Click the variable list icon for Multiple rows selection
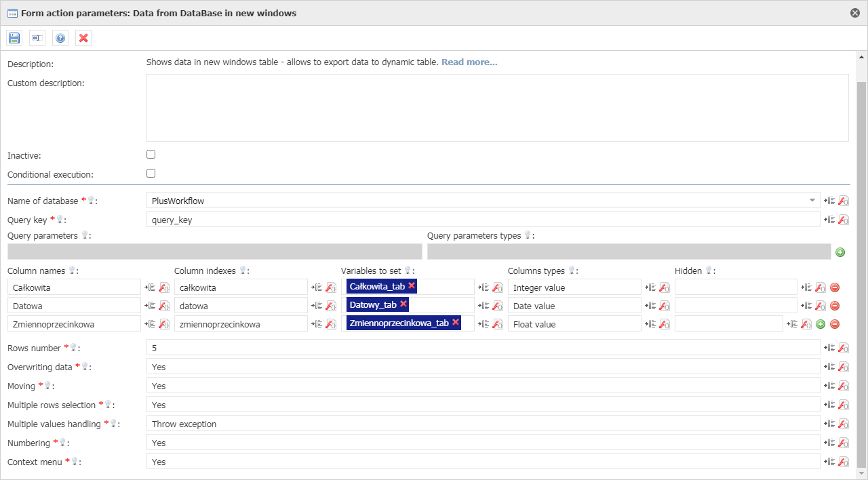 pyautogui.click(x=829, y=405)
